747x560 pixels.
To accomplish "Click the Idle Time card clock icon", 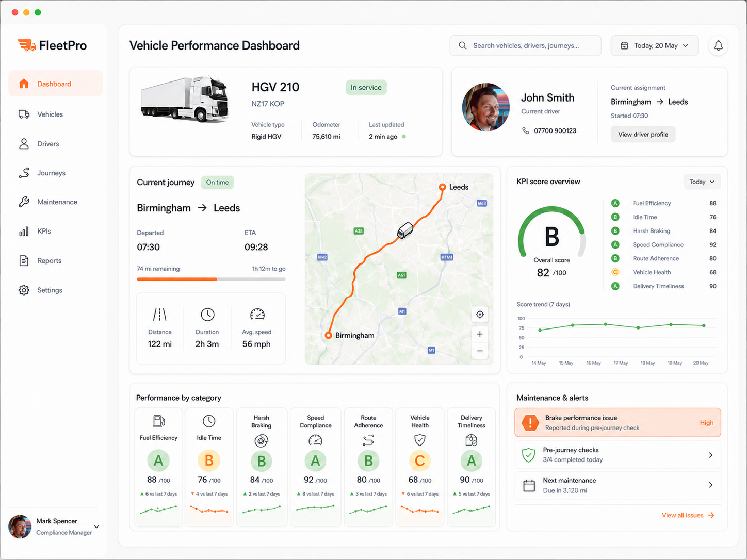I will tap(209, 421).
